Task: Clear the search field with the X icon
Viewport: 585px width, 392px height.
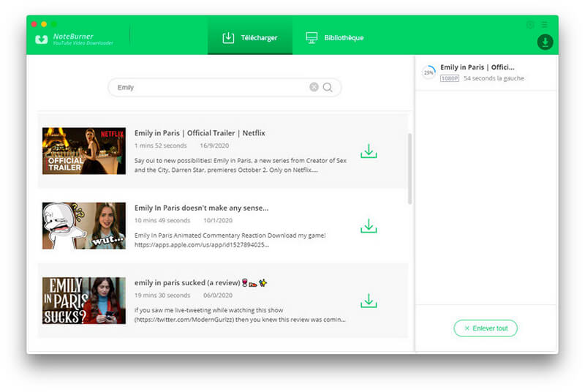Action: point(314,87)
